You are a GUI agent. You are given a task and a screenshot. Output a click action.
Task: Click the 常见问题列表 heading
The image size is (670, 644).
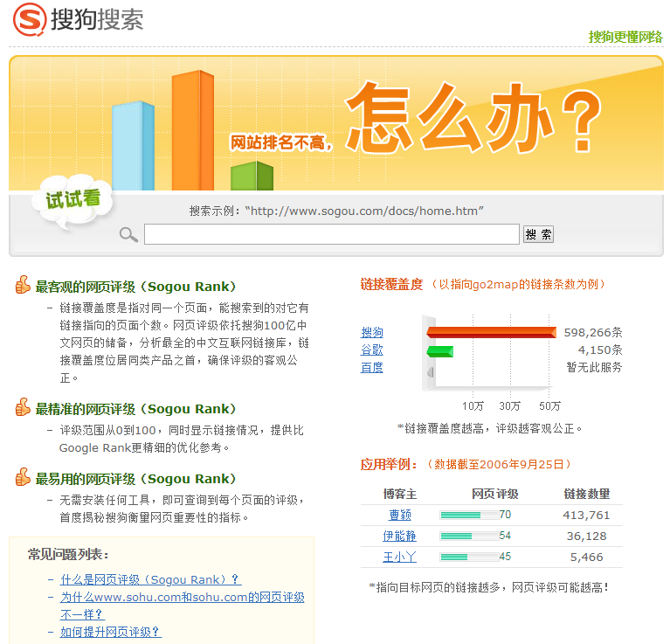pyautogui.click(x=68, y=554)
